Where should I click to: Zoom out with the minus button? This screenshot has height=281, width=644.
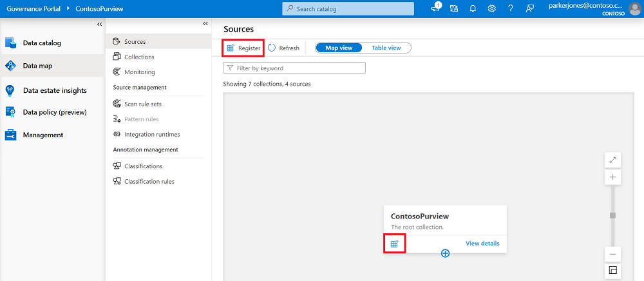pos(612,254)
